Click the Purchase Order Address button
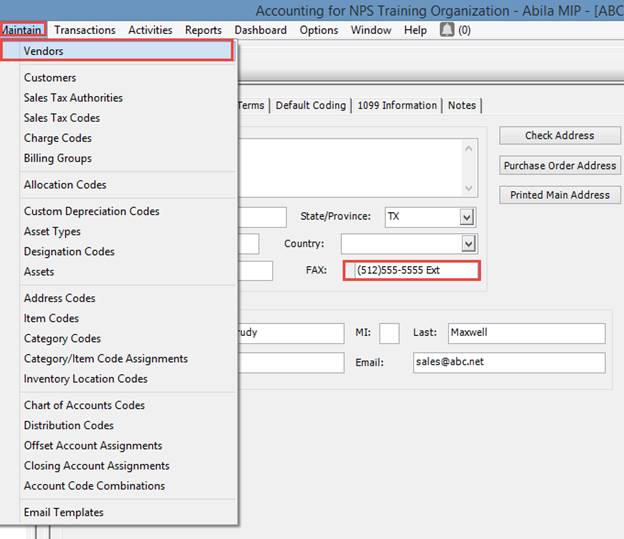 pos(560,166)
